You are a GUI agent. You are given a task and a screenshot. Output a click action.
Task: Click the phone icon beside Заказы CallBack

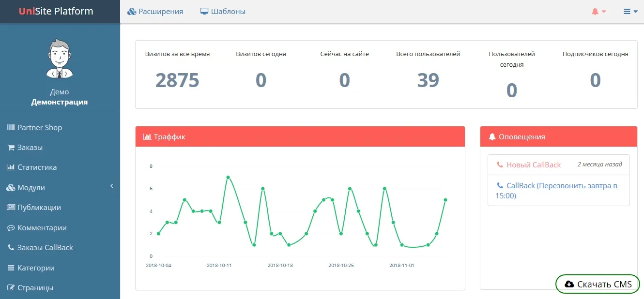11,248
